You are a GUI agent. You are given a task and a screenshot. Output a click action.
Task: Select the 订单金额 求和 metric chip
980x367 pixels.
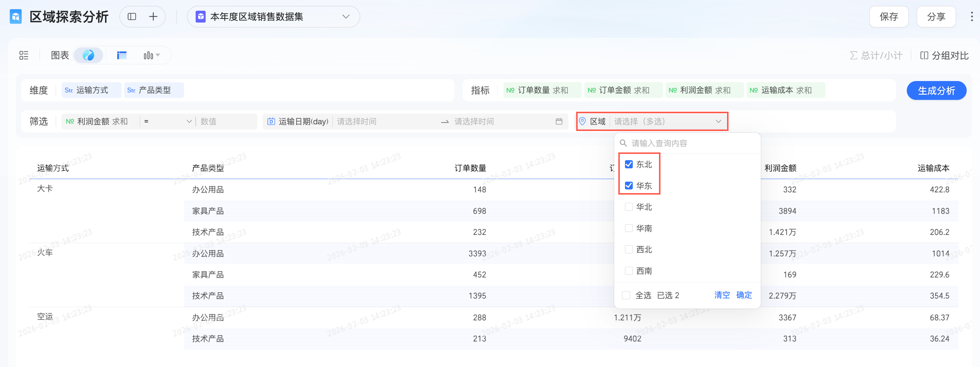(x=623, y=90)
